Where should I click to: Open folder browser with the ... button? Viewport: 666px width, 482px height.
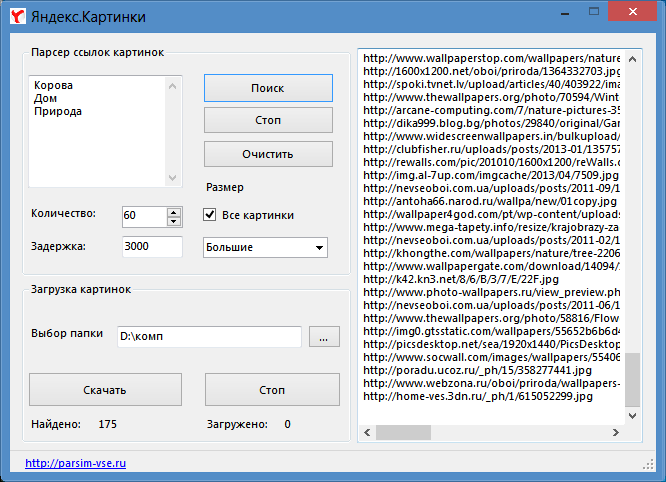(323, 337)
